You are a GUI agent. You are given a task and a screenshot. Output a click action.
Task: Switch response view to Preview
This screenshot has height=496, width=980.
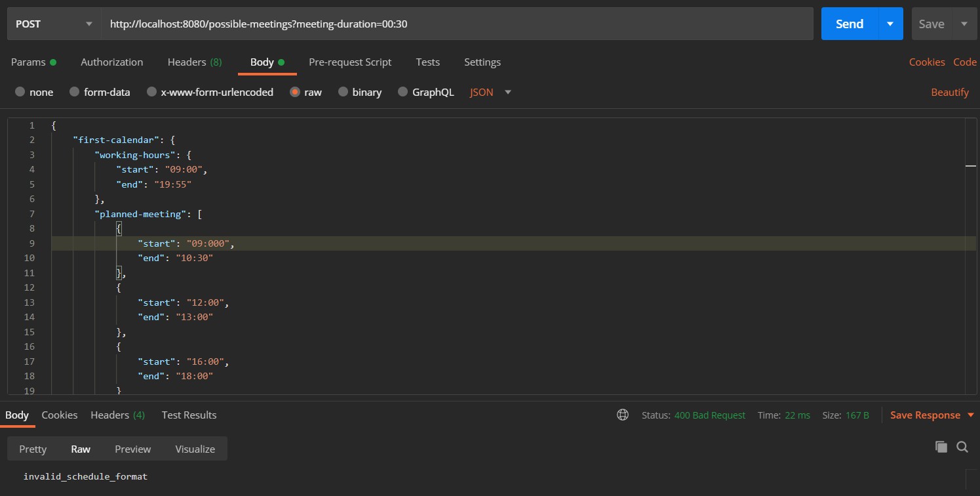133,449
